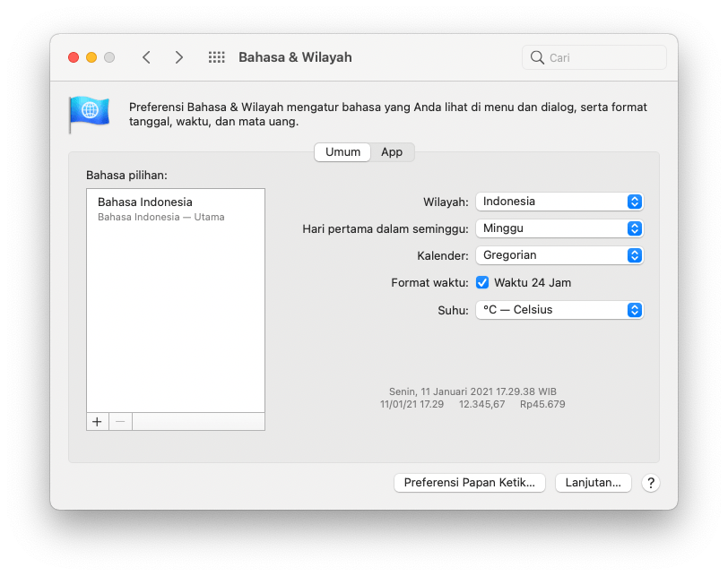Toggle the Waktu 24 Jam checkbox

482,282
